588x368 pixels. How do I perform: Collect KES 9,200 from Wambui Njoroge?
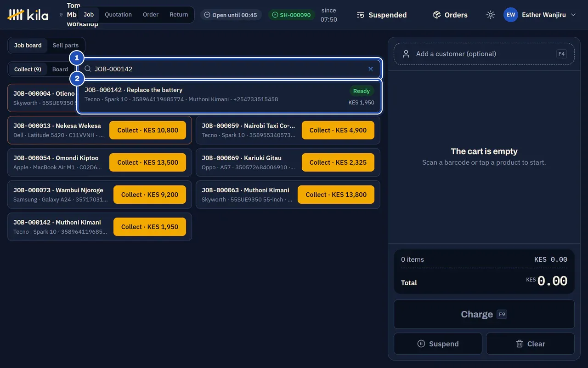(150, 195)
